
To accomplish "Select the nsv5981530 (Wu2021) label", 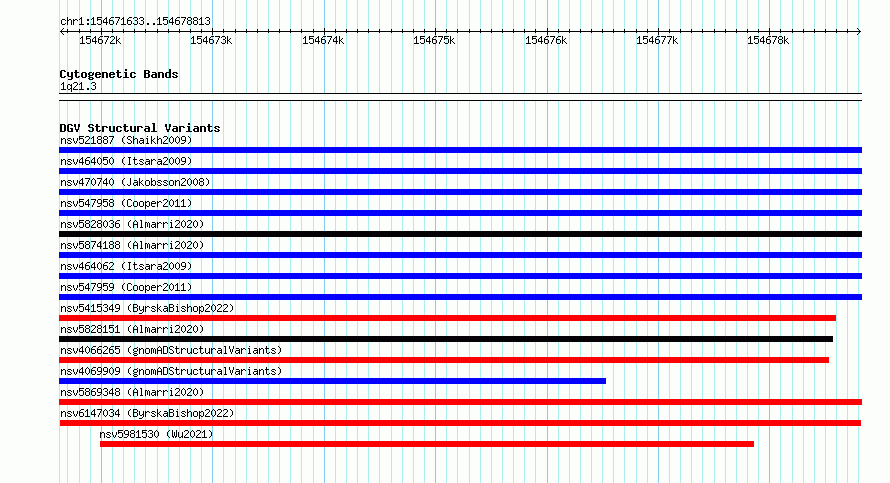I will click(x=156, y=434).
